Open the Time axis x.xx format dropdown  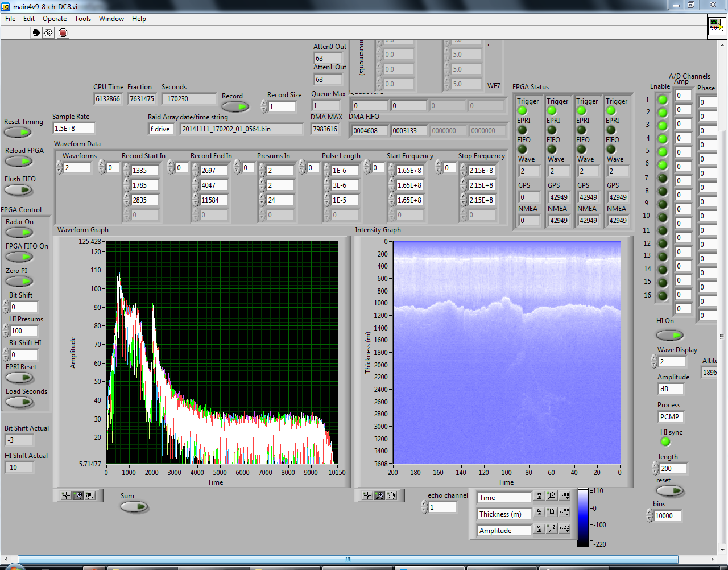coord(564,496)
